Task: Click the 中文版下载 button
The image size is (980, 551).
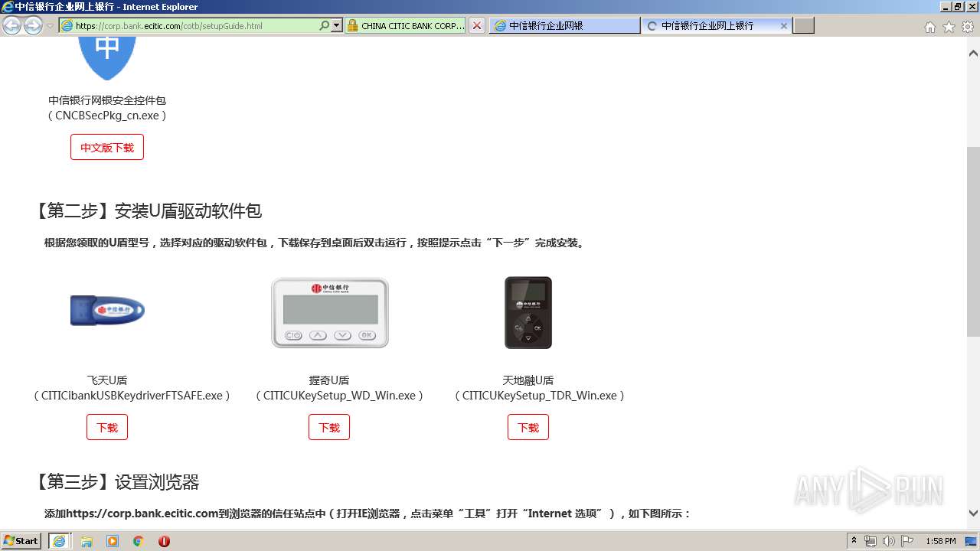Action: click(107, 147)
